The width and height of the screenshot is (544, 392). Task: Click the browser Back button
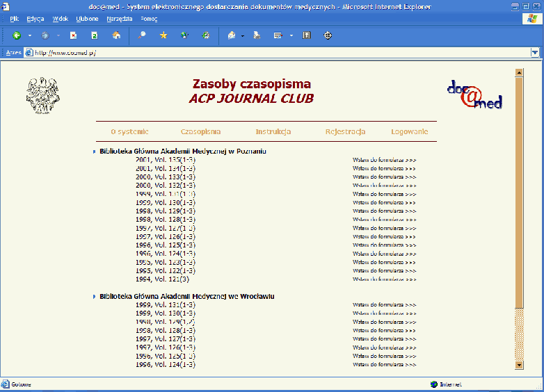(x=17, y=35)
